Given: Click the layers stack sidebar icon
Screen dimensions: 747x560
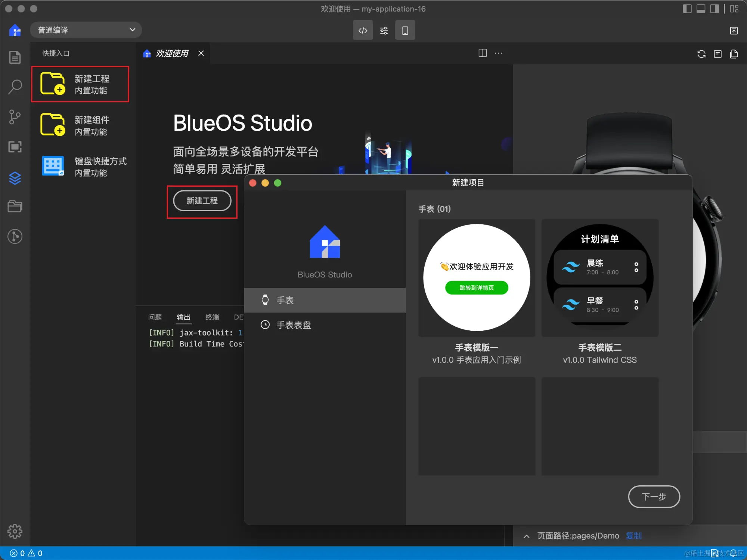Looking at the screenshot, I should pos(15,178).
